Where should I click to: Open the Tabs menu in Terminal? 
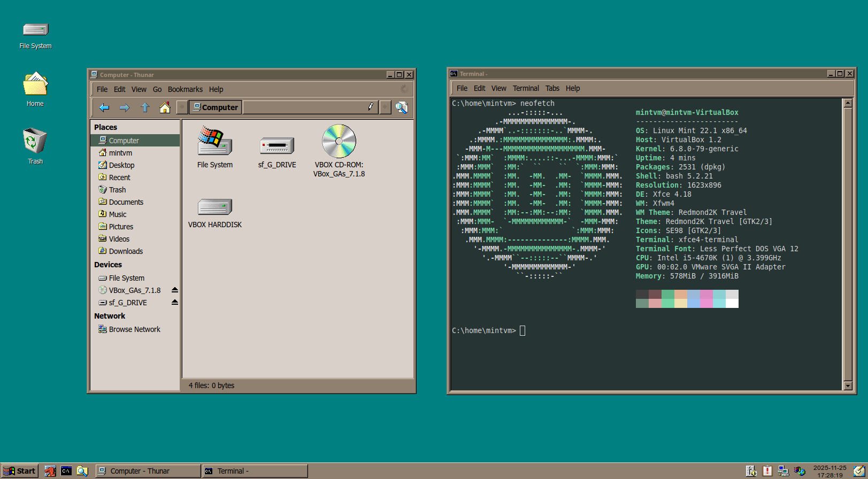tap(552, 88)
